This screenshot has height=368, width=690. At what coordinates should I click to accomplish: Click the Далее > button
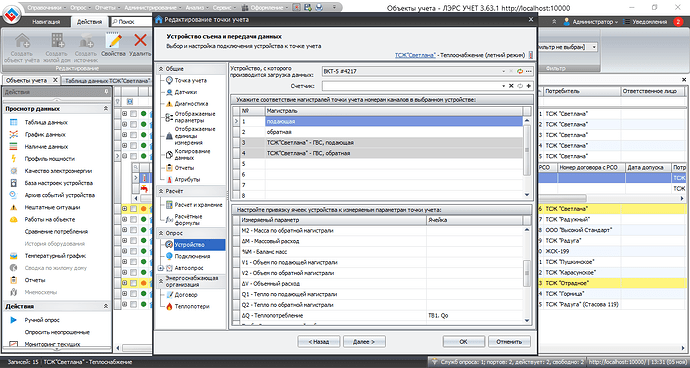pos(364,341)
